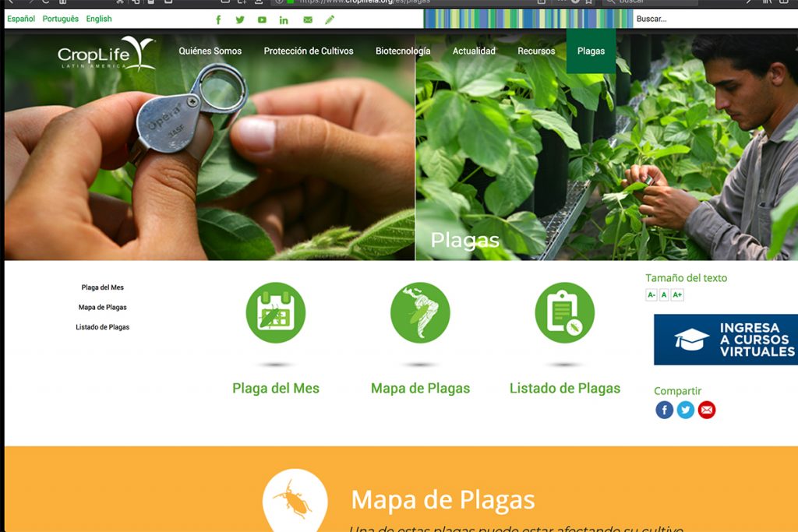798x532 pixels.
Task: Click the envelope mail icon in the top bar
Action: coord(308,19)
